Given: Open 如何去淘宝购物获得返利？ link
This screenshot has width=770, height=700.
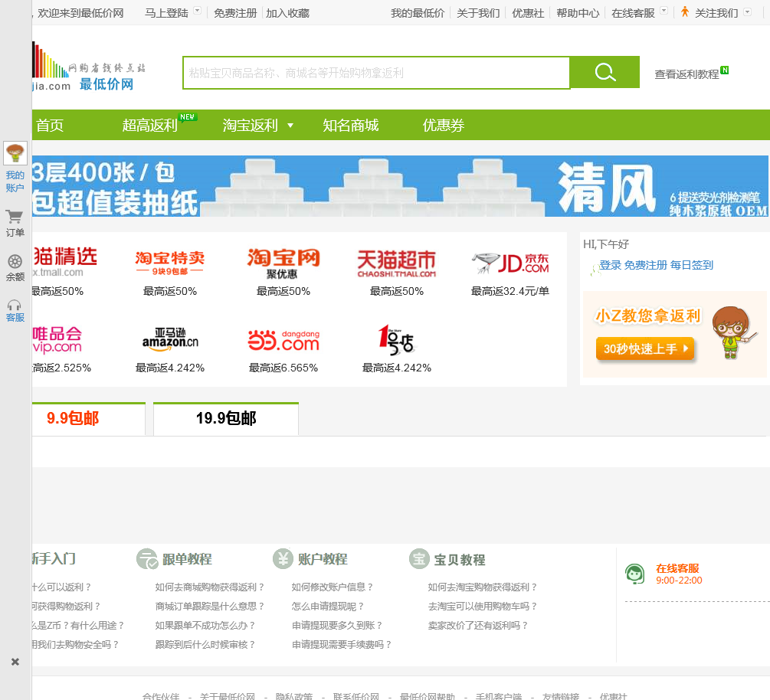Looking at the screenshot, I should [x=482, y=587].
